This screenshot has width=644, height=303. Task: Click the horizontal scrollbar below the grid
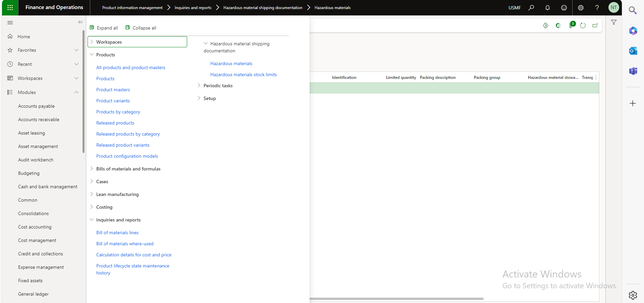click(396, 299)
